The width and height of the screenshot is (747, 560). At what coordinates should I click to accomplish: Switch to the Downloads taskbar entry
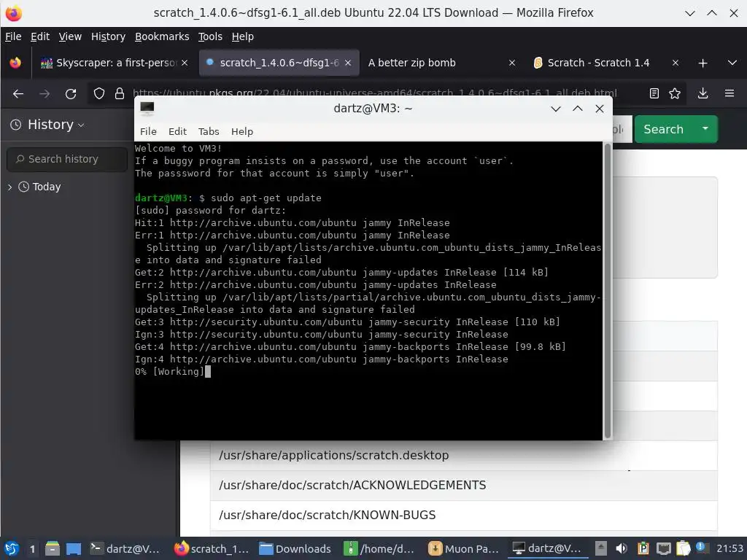click(x=295, y=549)
